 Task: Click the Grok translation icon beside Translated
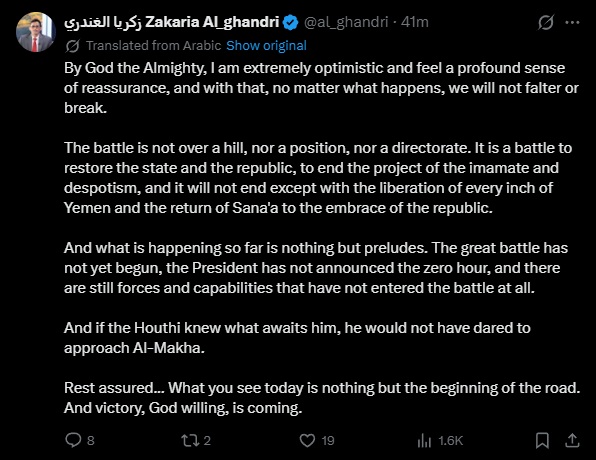(72, 46)
